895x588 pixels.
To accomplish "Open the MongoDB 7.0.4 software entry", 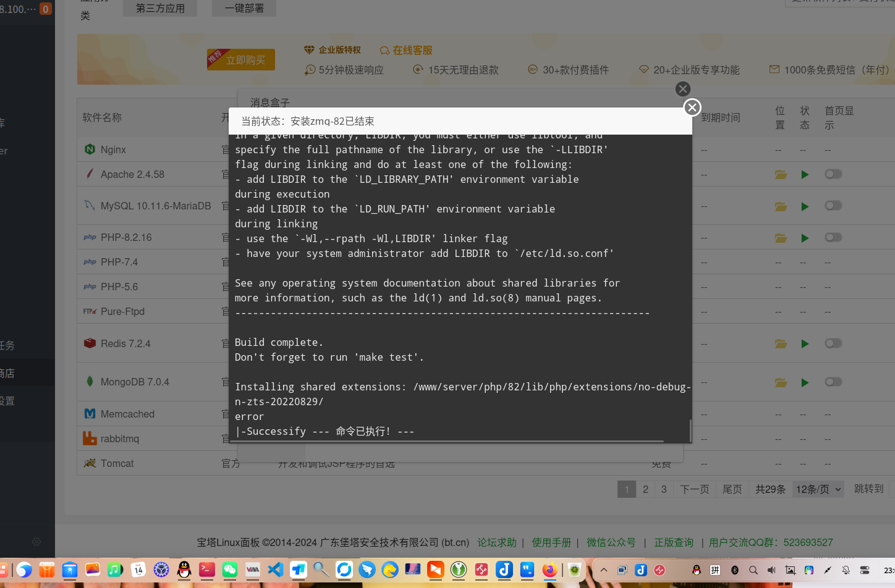I will pyautogui.click(x=135, y=382).
